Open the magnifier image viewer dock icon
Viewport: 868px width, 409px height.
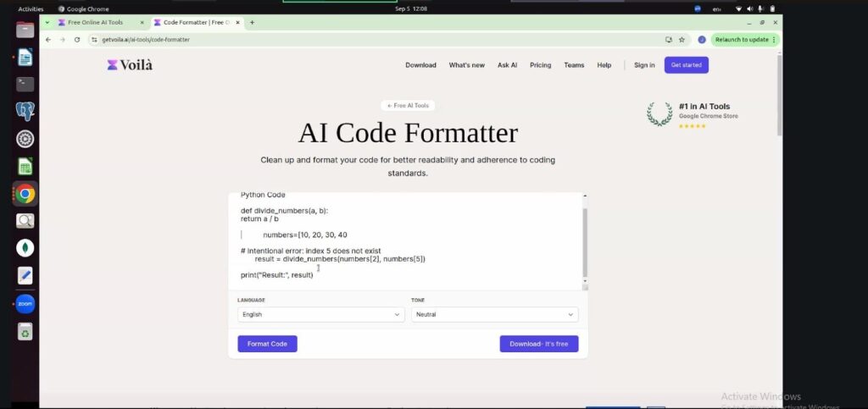click(25, 221)
